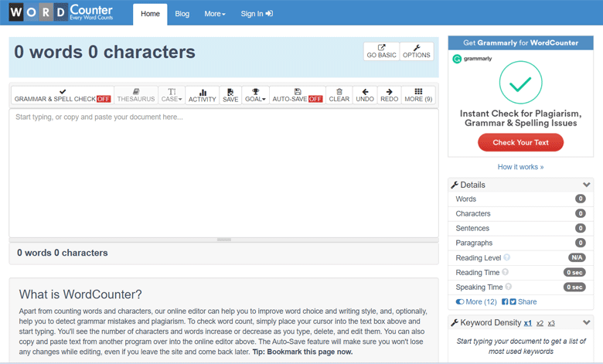Click the Reading Time 0 sec badge
The width and height of the screenshot is (603, 364).
click(574, 272)
